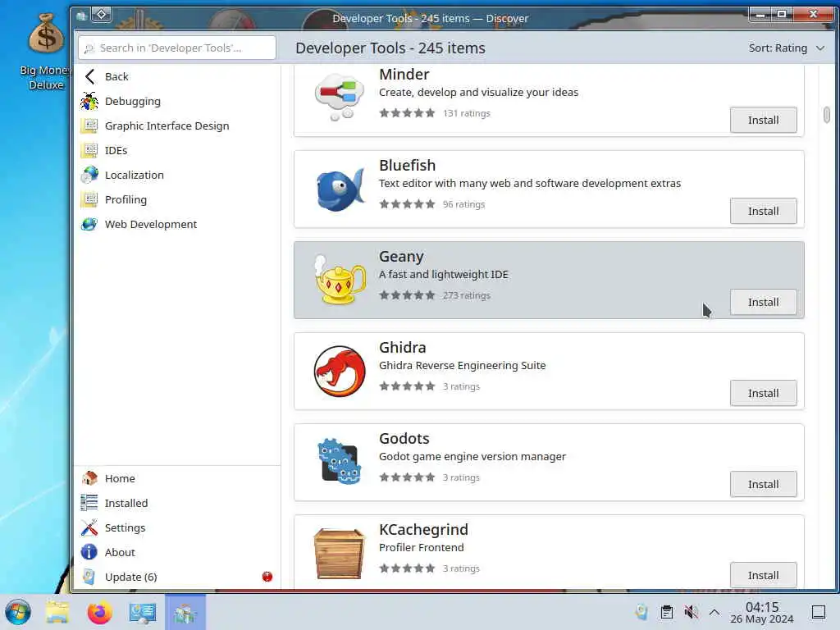Select the Localization category
The height and width of the screenshot is (630, 840).
[177, 176]
